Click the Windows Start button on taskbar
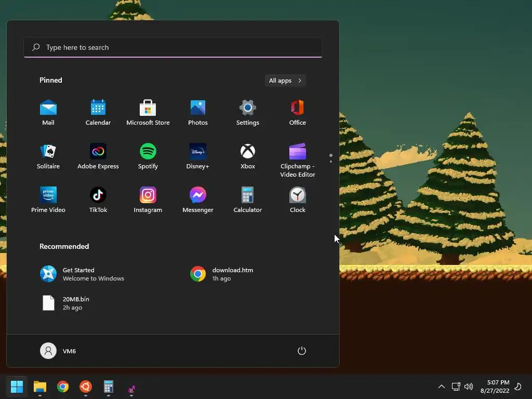This screenshot has width=532, height=399. [x=17, y=387]
